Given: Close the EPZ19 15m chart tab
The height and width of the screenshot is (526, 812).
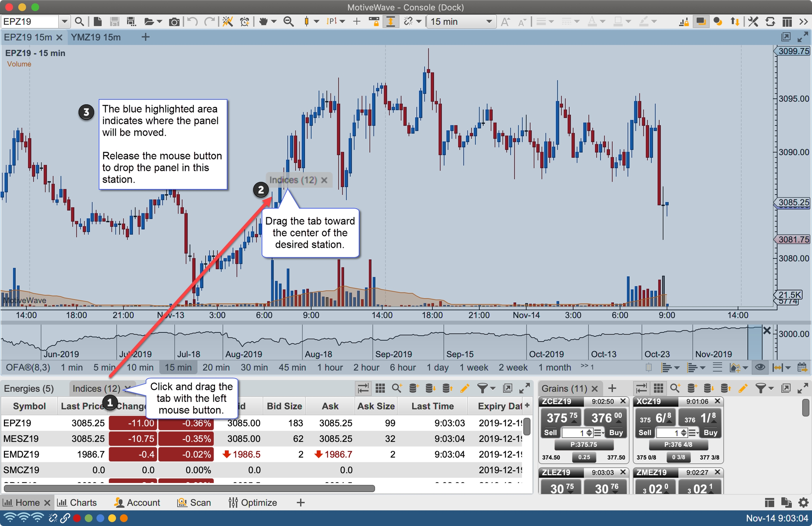Looking at the screenshot, I should point(59,37).
